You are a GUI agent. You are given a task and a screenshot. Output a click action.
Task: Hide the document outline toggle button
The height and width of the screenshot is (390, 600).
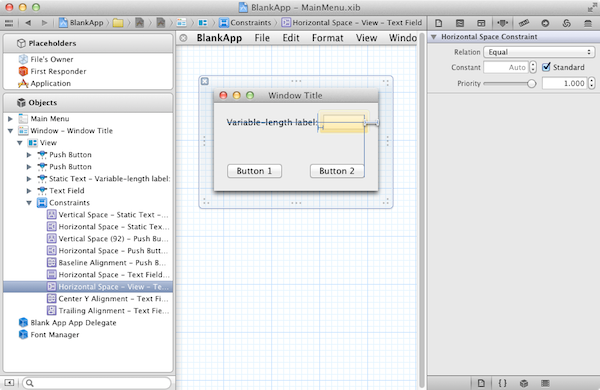(x=9, y=383)
